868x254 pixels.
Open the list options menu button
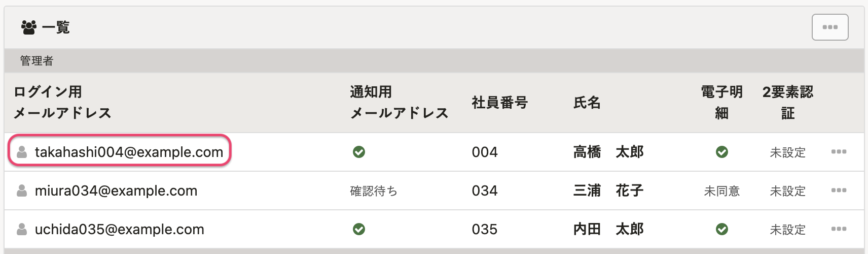pyautogui.click(x=830, y=27)
